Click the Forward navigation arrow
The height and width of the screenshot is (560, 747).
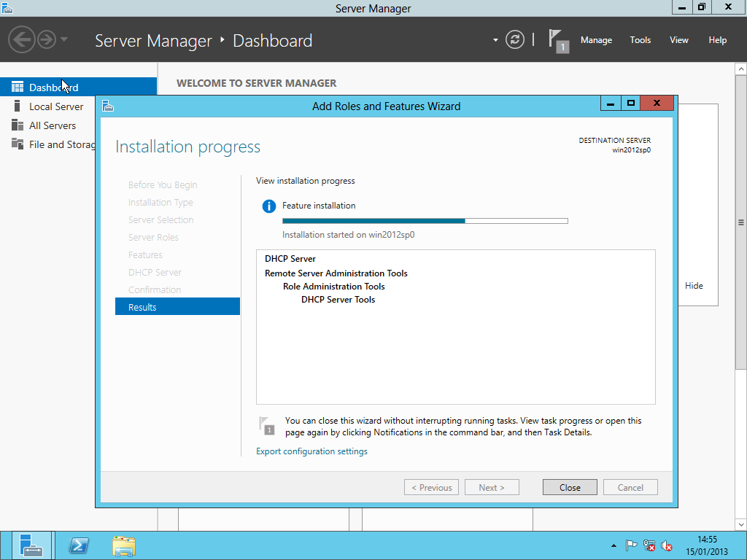point(47,39)
